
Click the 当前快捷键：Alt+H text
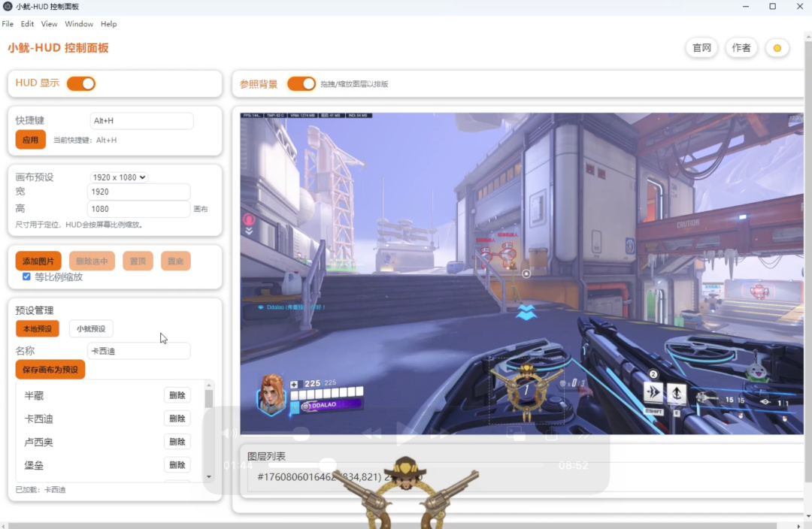(85, 141)
